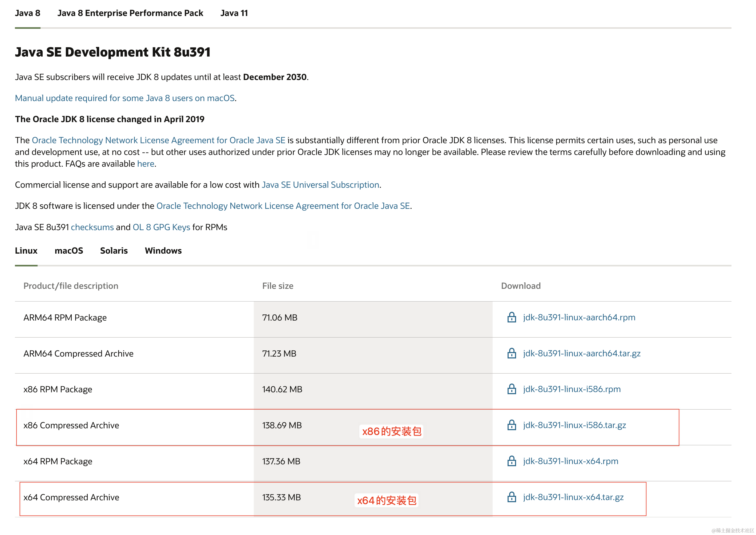Open the Manual update required macOS link

tap(125, 98)
